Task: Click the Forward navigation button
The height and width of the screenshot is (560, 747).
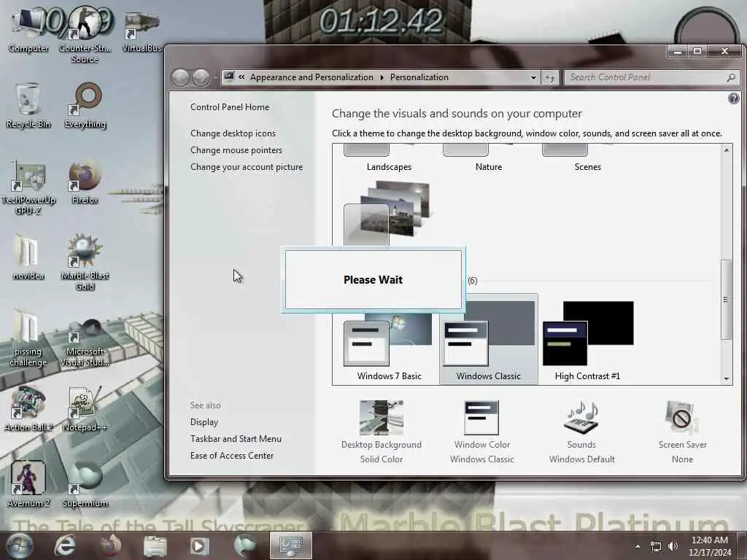Action: (201, 77)
